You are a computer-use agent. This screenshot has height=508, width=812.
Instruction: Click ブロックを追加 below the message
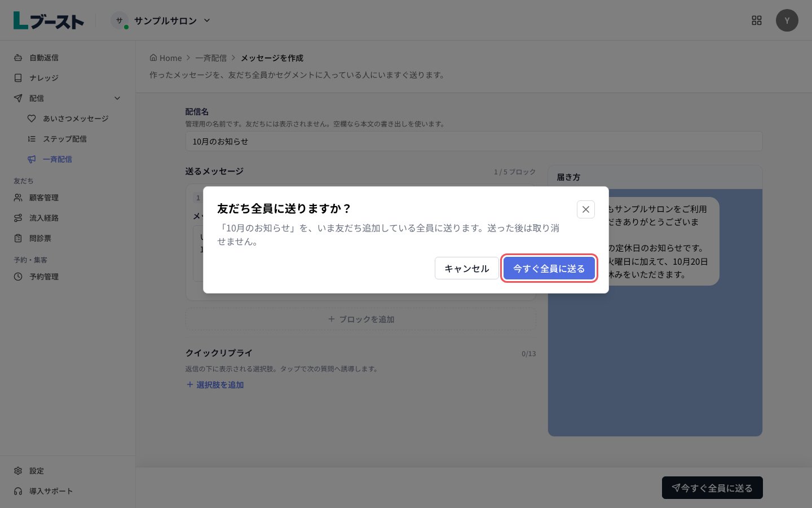[x=361, y=319]
